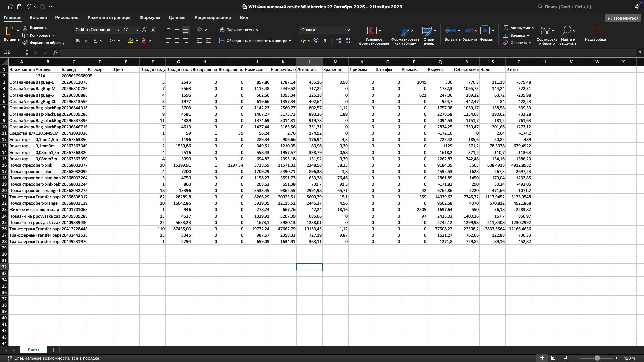Viewport: 644px width, 362px height.
Task: Click the search field Поиск
Action: pyautogui.click(x=584, y=7)
